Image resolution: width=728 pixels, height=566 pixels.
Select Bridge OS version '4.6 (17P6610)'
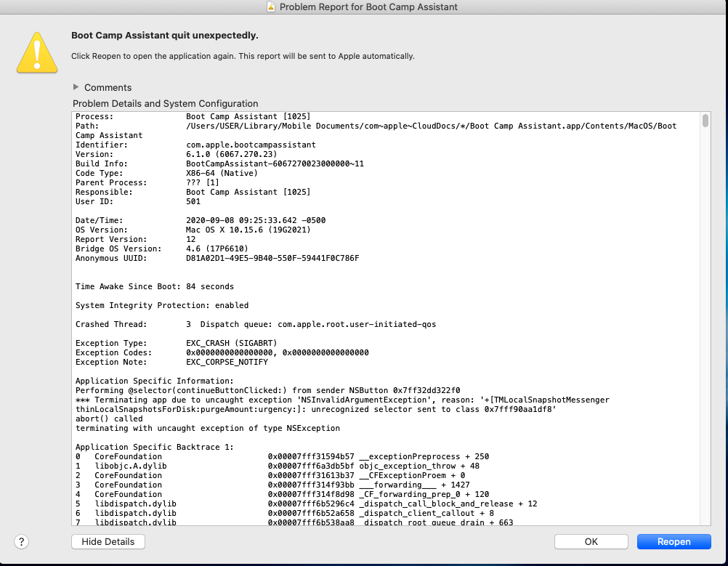pyautogui.click(x=217, y=248)
